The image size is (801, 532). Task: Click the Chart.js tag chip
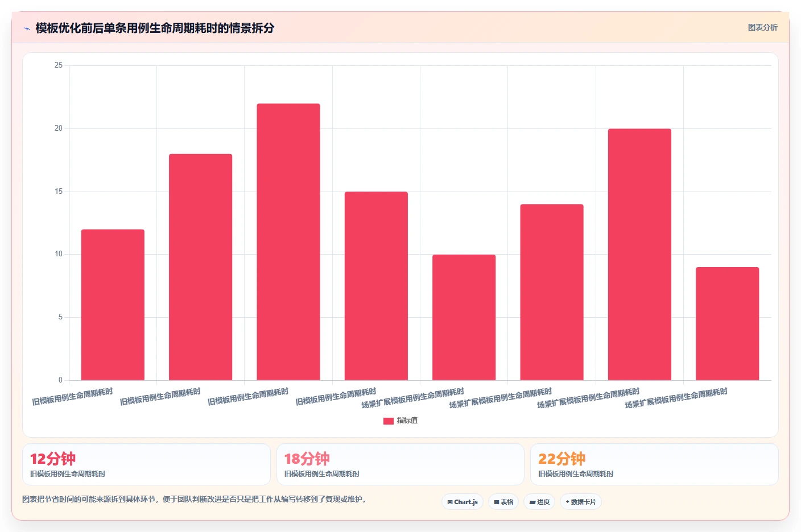(463, 502)
